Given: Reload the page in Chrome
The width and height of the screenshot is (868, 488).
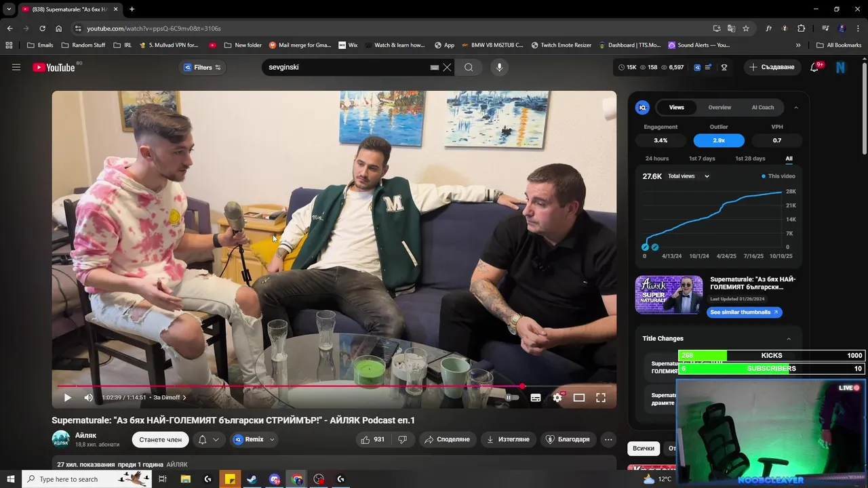Looking at the screenshot, I should coord(42,28).
